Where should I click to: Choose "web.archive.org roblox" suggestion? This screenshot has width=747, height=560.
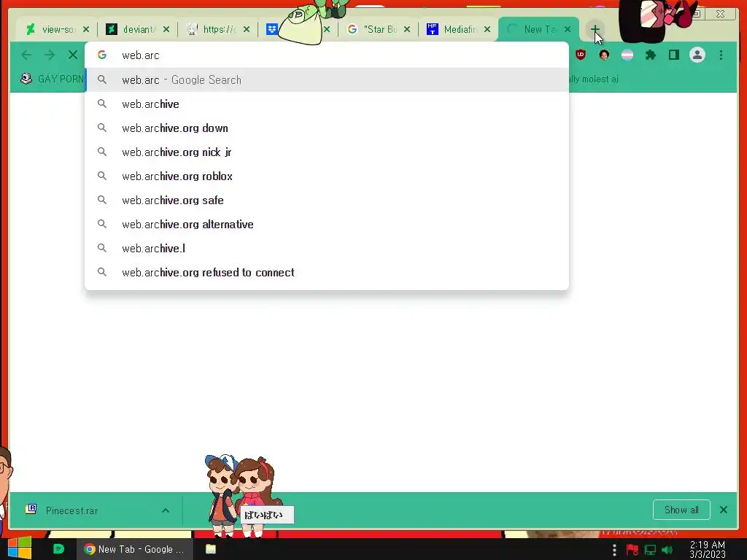click(327, 176)
